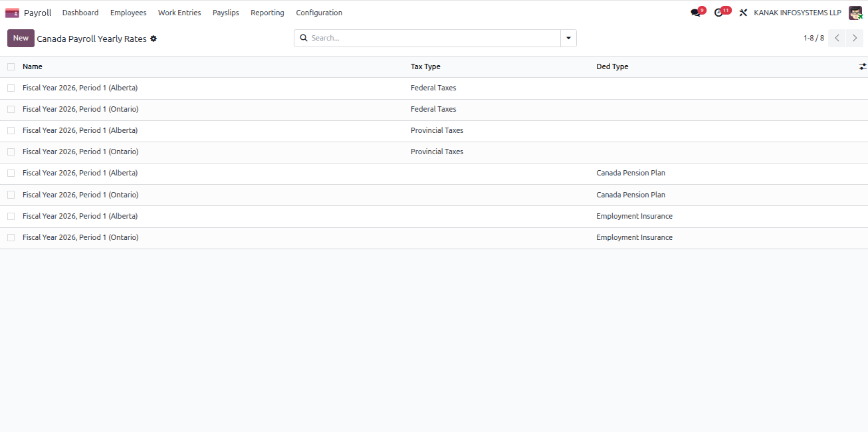Image resolution: width=868 pixels, height=432 pixels.
Task: Click the Canada Payroll Yearly Rates breadcrumb title
Action: (92, 39)
